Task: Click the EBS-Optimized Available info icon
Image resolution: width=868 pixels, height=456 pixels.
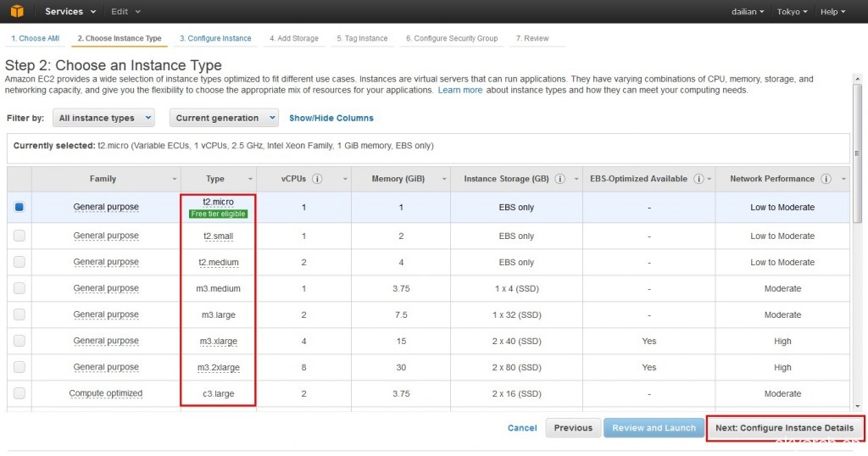Action: 698,179
